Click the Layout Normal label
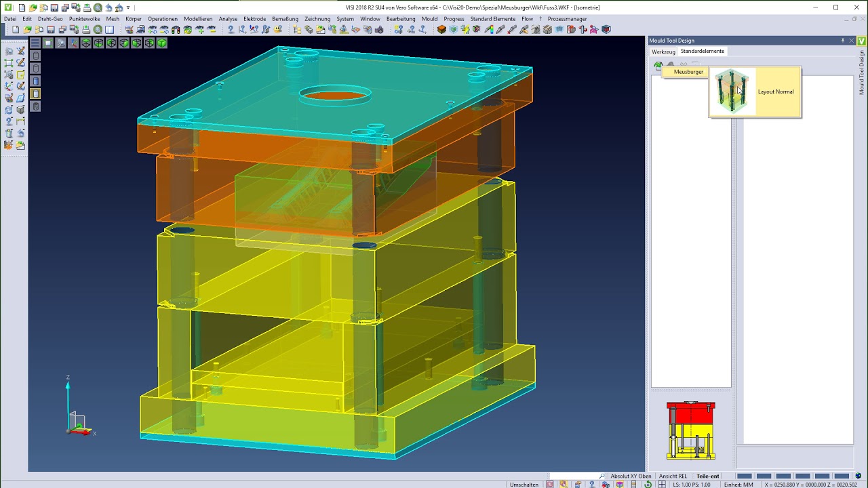868x488 pixels. 776,91
